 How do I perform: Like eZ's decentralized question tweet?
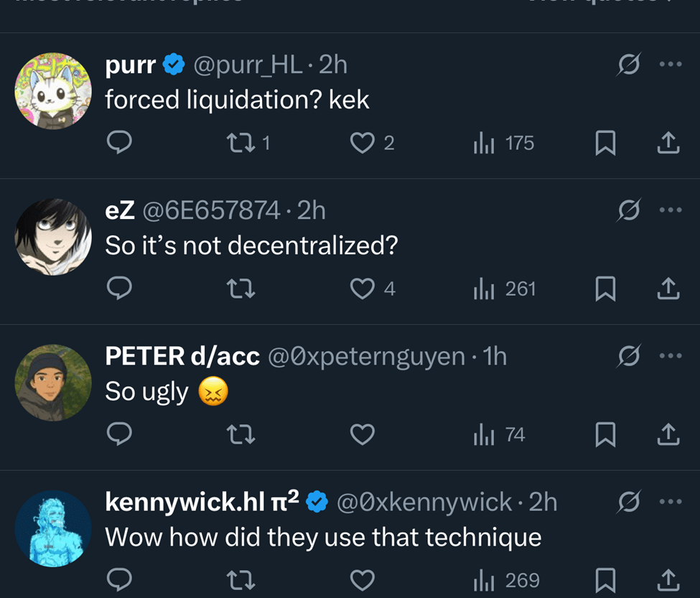pyautogui.click(x=362, y=289)
